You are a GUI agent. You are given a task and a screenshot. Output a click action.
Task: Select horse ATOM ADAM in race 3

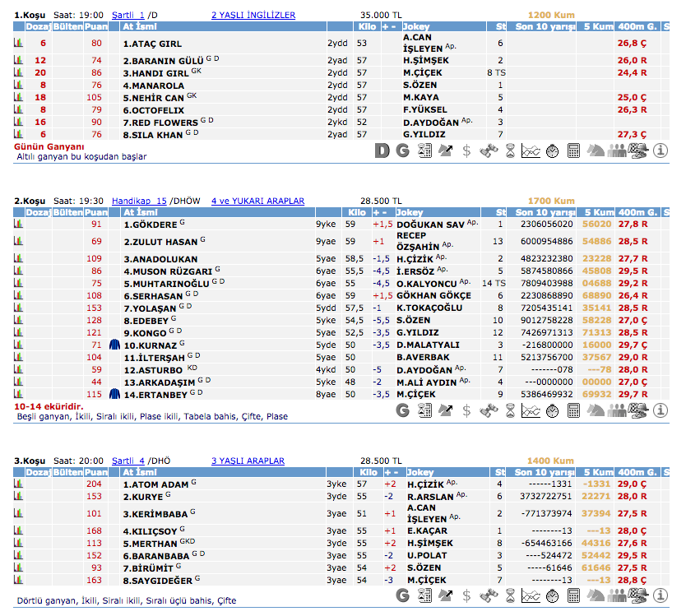tap(156, 484)
